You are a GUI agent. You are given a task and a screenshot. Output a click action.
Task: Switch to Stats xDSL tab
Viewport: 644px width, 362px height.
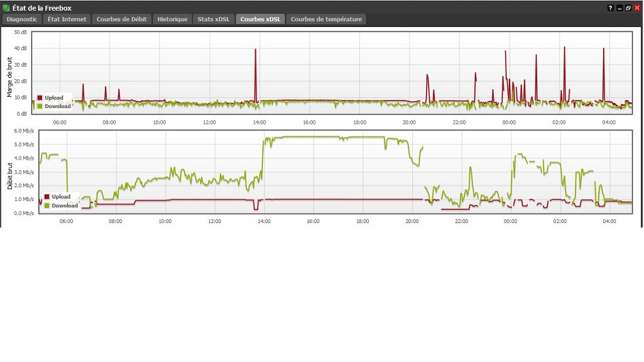coord(214,19)
